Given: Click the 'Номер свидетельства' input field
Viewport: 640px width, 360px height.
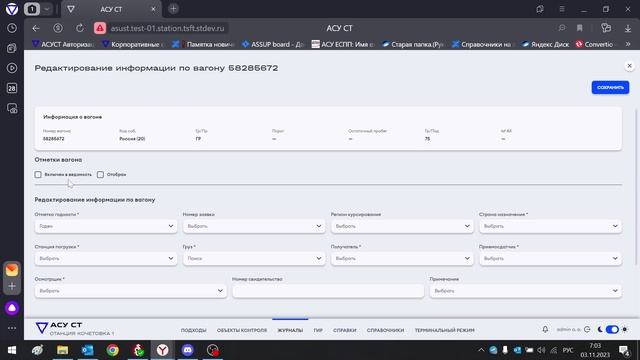Looking at the screenshot, I should (x=328, y=291).
